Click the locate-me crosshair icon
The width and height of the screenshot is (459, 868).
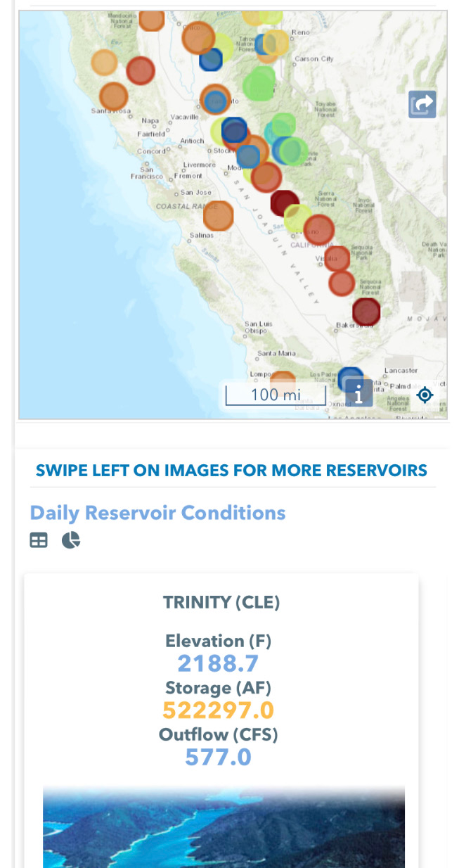(425, 395)
